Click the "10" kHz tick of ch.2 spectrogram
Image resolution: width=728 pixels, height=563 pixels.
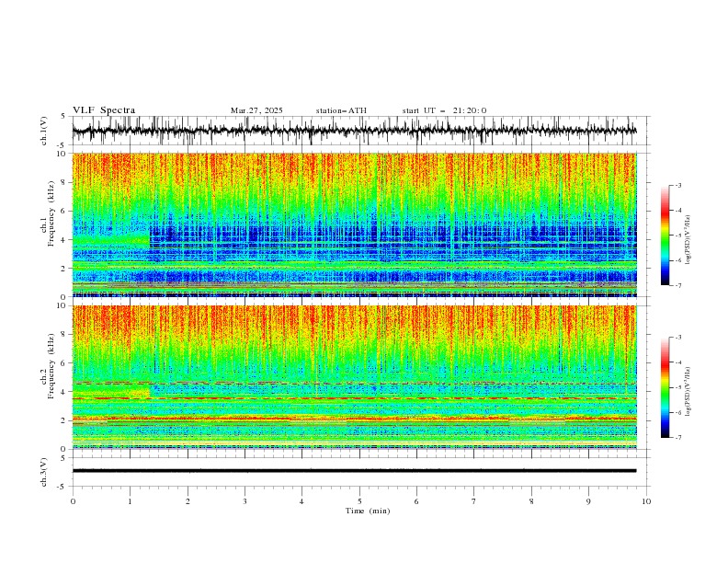coord(63,305)
